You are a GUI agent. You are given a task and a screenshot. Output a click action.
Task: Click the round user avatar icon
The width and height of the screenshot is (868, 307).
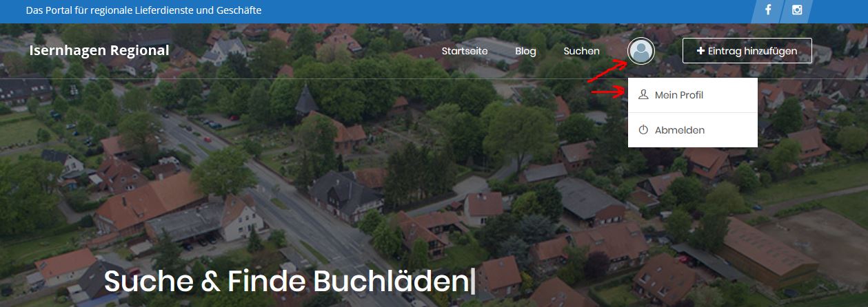pos(641,51)
